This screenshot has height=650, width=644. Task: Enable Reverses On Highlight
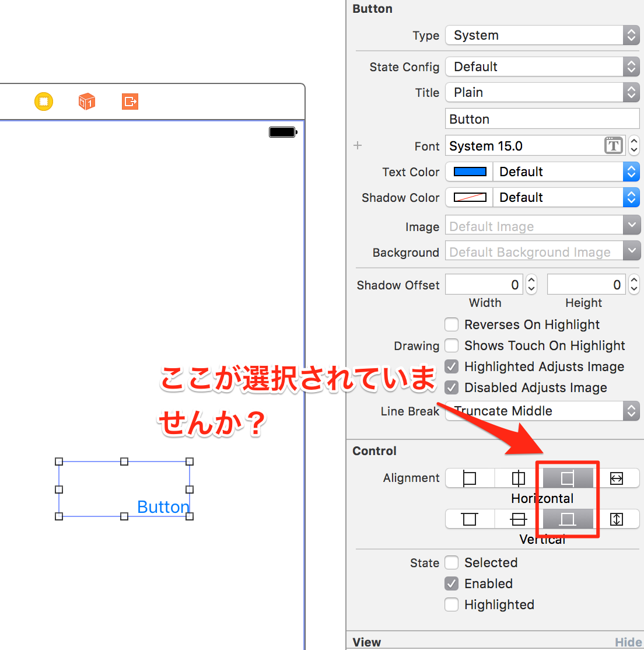click(x=452, y=324)
